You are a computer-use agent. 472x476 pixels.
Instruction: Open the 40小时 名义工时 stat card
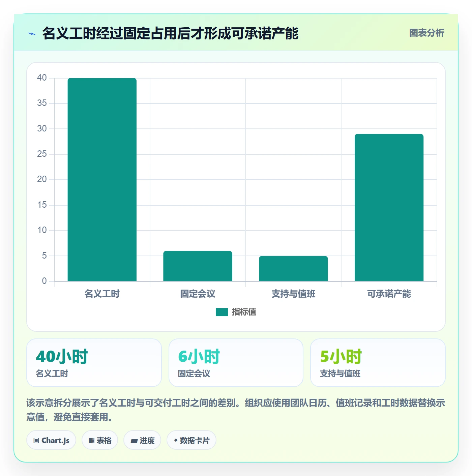click(94, 363)
